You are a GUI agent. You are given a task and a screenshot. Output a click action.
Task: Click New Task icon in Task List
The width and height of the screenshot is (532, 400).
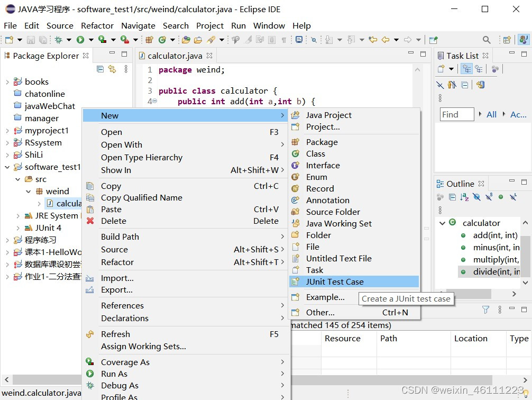[441, 69]
